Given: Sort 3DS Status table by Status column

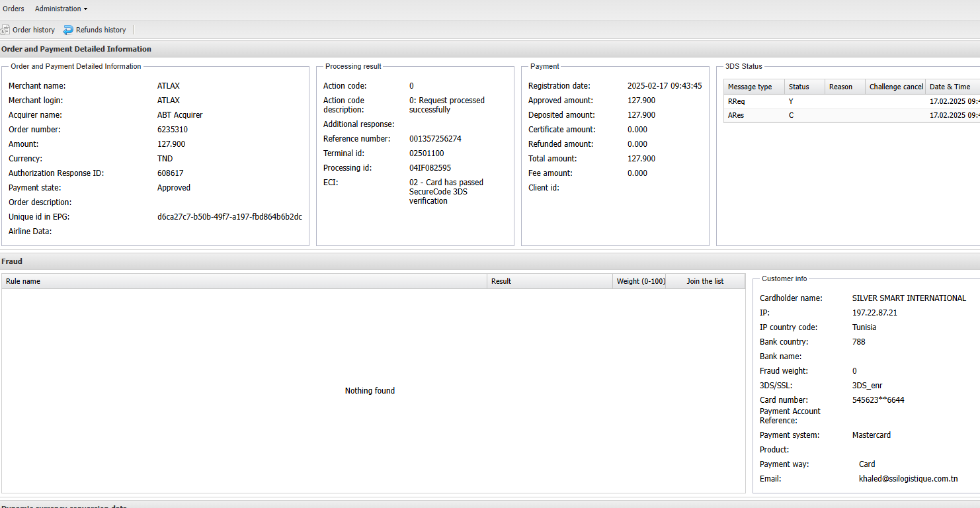Looking at the screenshot, I should click(x=804, y=87).
